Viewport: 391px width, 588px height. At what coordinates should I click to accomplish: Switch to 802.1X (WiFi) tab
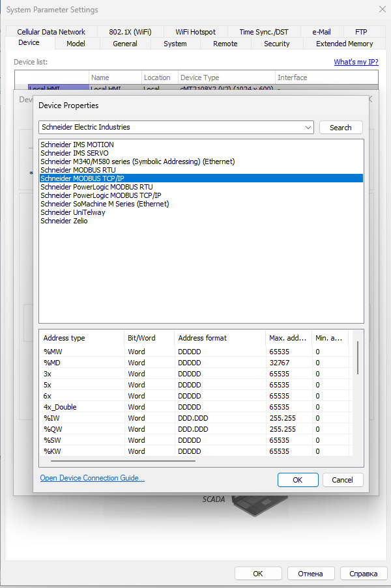(x=130, y=32)
